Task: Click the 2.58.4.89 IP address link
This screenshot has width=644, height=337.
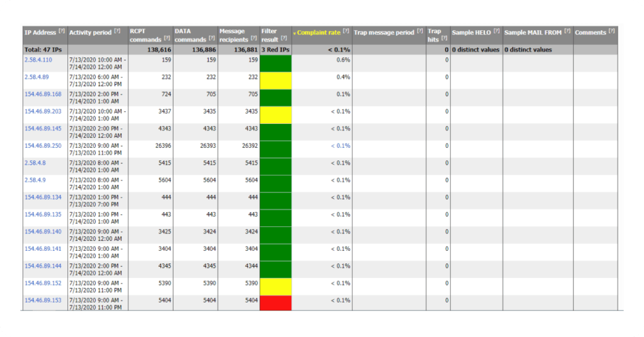Action: click(x=36, y=77)
